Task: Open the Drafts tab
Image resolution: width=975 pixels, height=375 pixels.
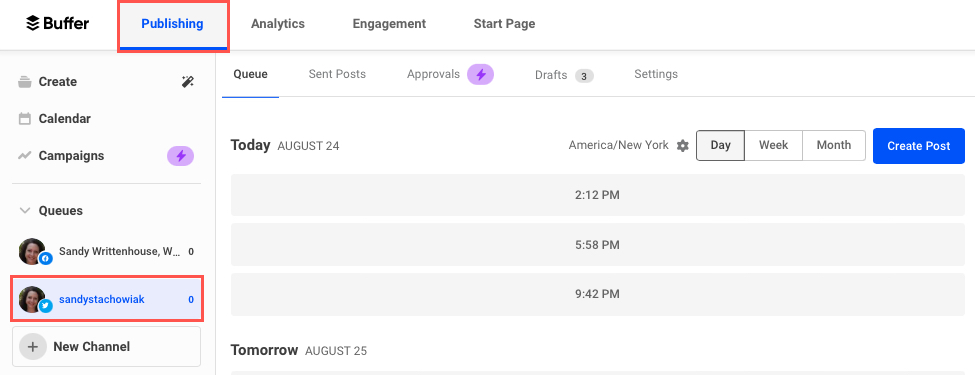Action: 551,75
